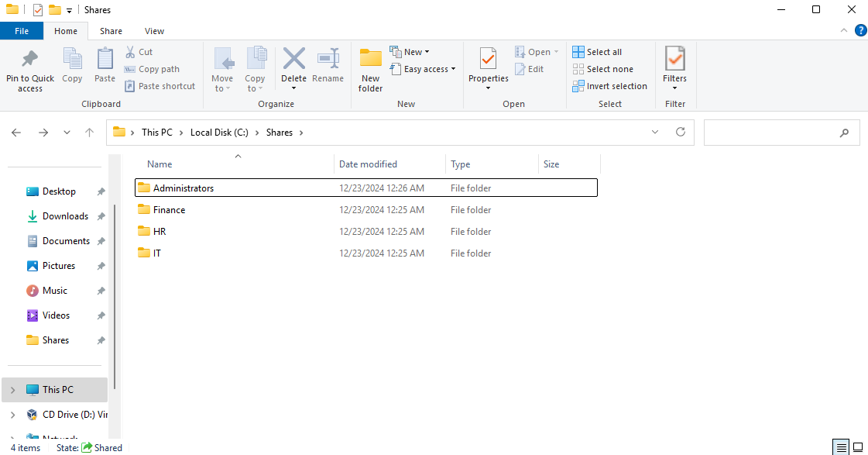868x455 pixels.
Task: Click the Delete ribbon icon
Action: tap(293, 60)
